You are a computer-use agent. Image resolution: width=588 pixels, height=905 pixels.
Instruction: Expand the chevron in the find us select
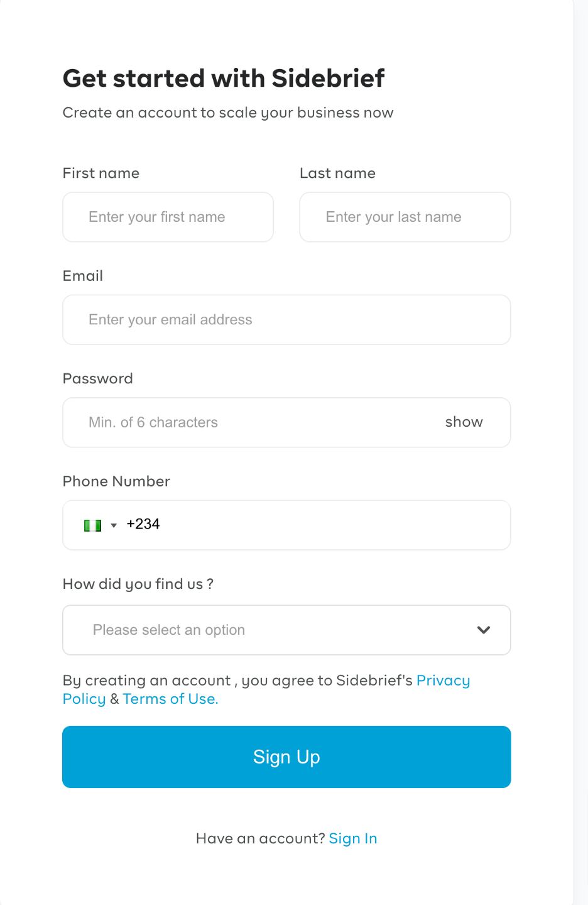point(483,630)
